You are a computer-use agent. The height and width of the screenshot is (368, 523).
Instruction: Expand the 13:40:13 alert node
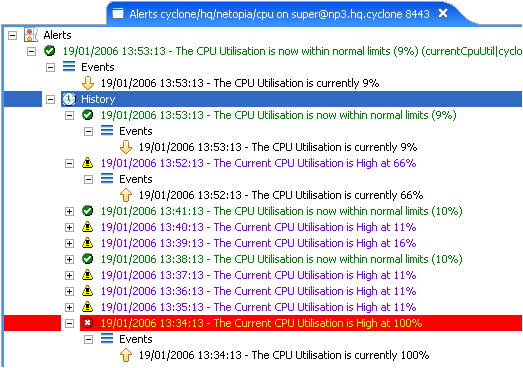point(69,228)
